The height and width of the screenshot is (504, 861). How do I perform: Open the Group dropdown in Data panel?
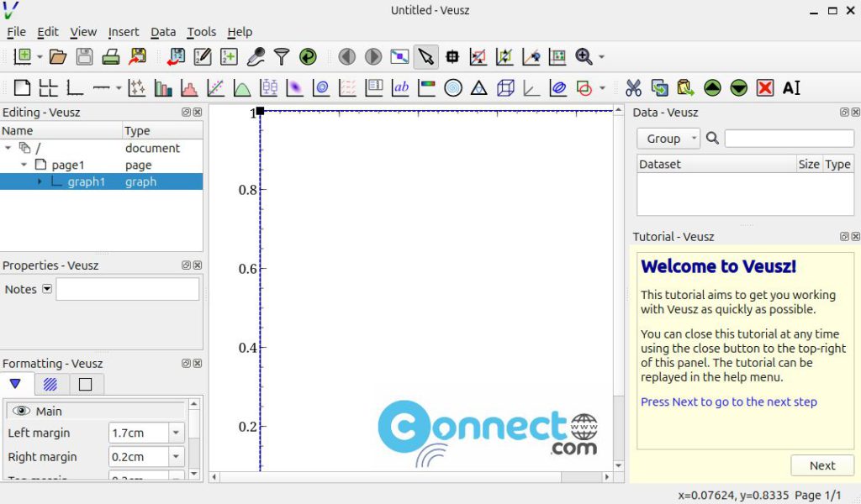click(x=668, y=139)
